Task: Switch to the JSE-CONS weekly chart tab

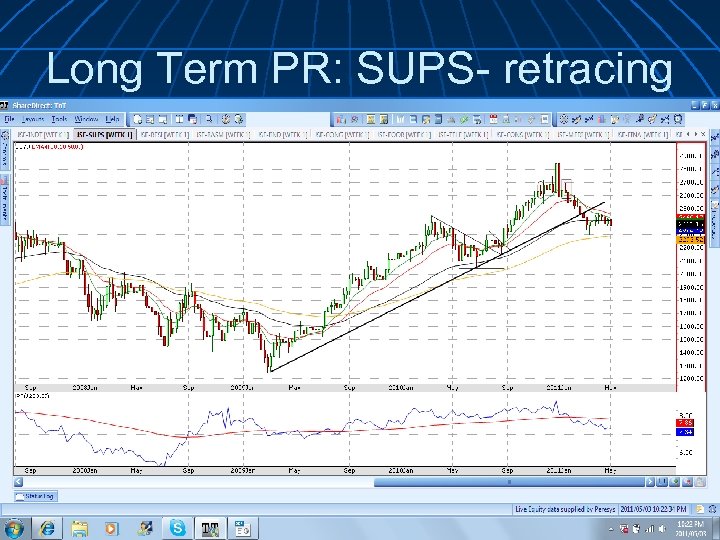Action: [522, 135]
